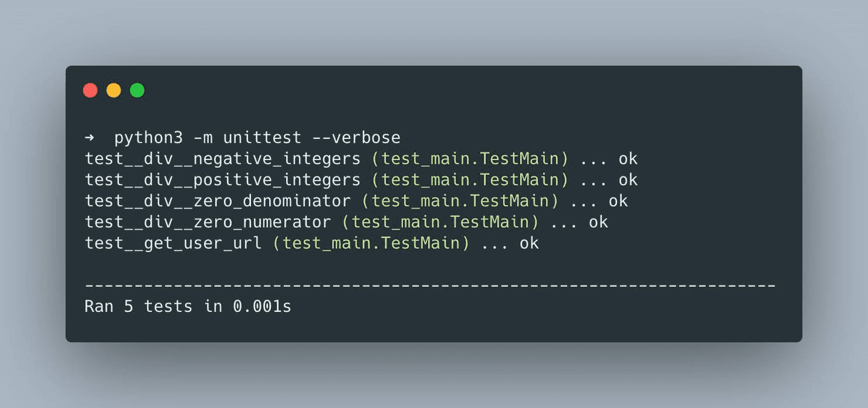Click (test_main.TestMain) on the get_user_url line
868x408 pixels.
click(371, 244)
